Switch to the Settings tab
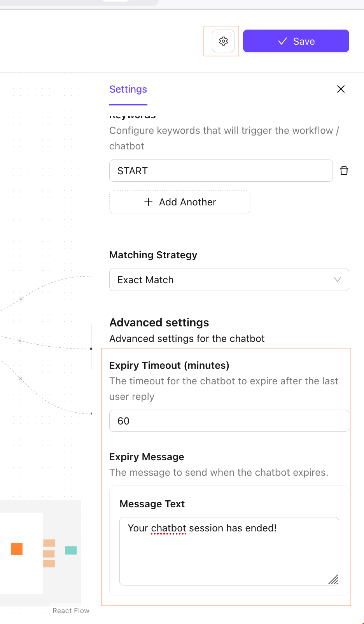 (x=128, y=89)
